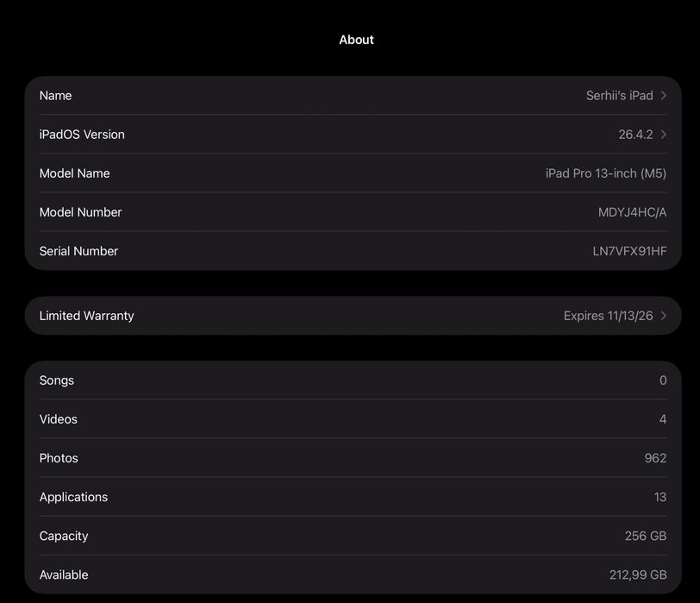Open the Name row chevron
The width and height of the screenshot is (700, 603).
coord(664,96)
